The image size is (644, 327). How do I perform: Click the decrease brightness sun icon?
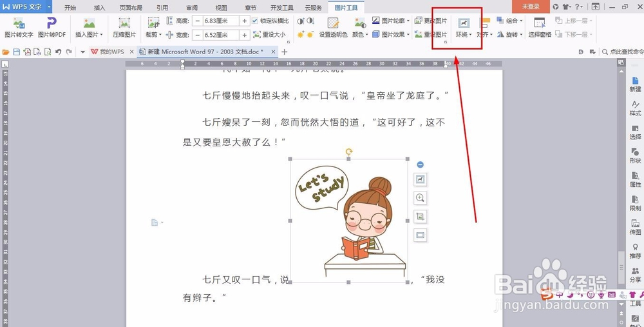(310, 35)
